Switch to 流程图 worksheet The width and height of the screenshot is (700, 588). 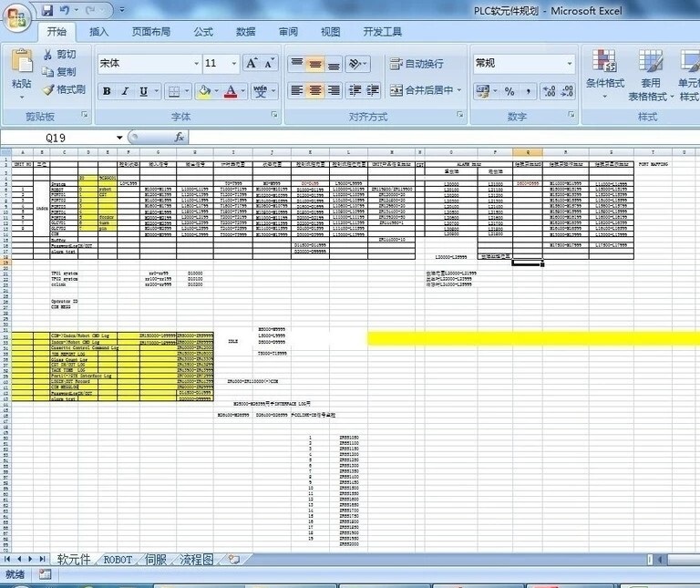tap(197, 560)
